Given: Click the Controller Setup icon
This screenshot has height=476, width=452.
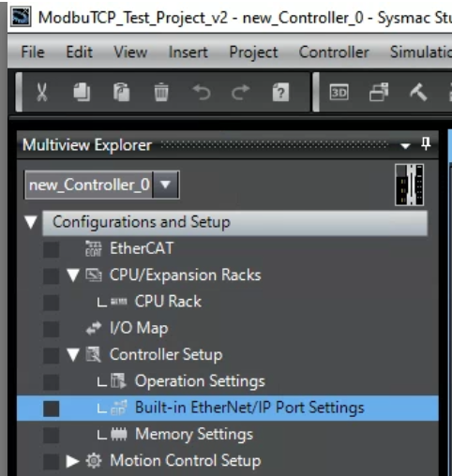Looking at the screenshot, I should 94,354.
